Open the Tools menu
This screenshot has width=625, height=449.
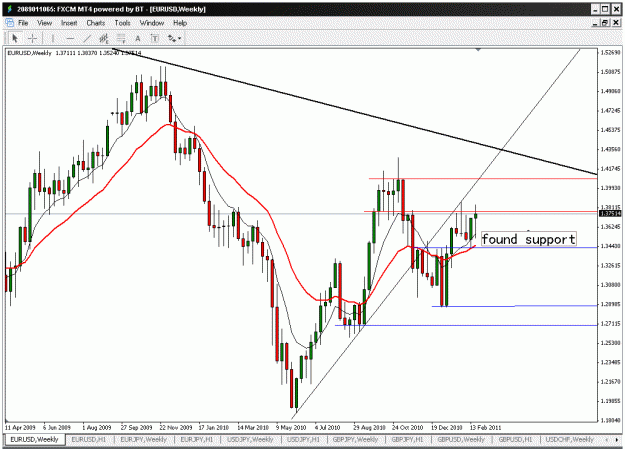[122, 23]
